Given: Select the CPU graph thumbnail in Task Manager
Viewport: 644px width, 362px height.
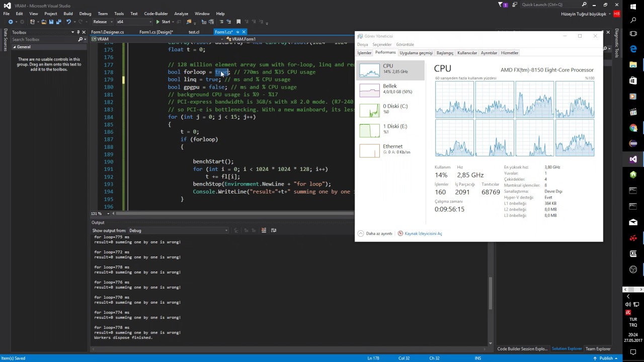Looking at the screenshot, I should coord(369,70).
